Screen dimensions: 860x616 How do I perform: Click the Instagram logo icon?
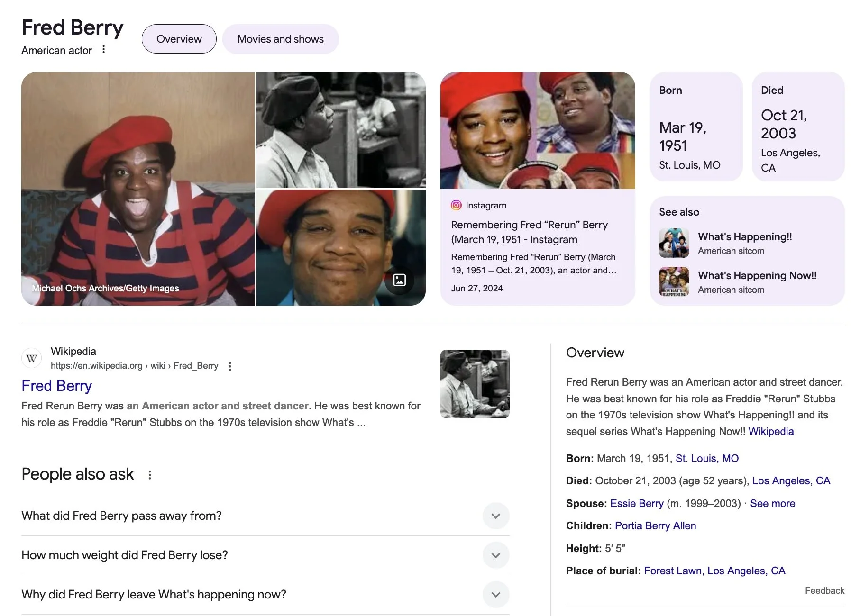click(456, 205)
